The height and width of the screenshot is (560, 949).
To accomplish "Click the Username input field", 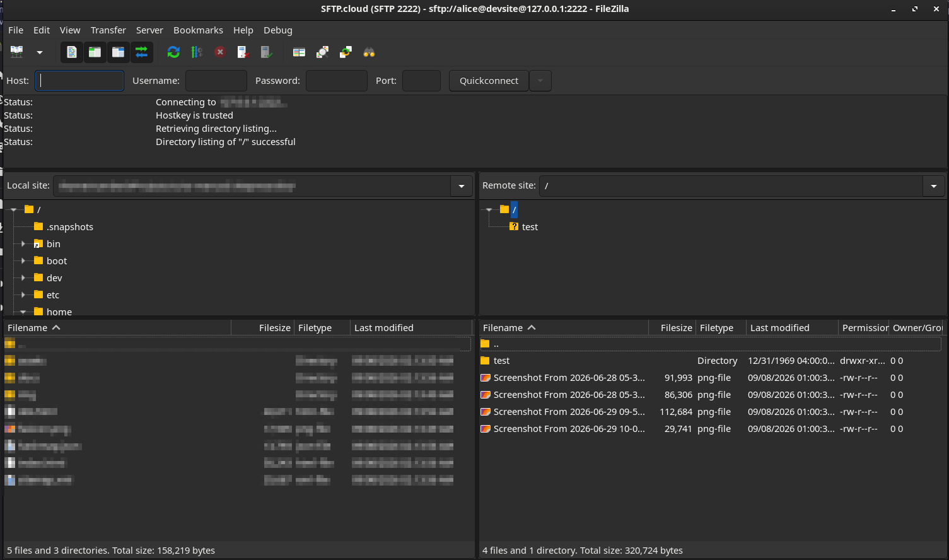I will click(216, 81).
